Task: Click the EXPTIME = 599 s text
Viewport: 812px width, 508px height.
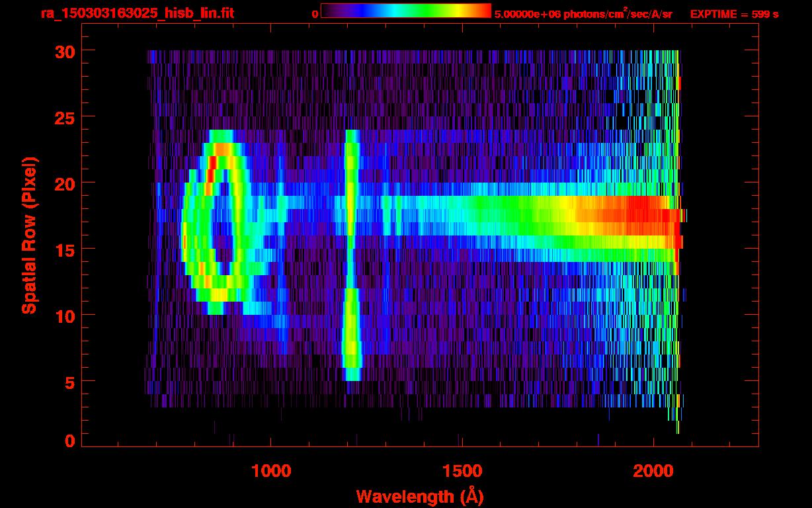Action: click(x=734, y=14)
